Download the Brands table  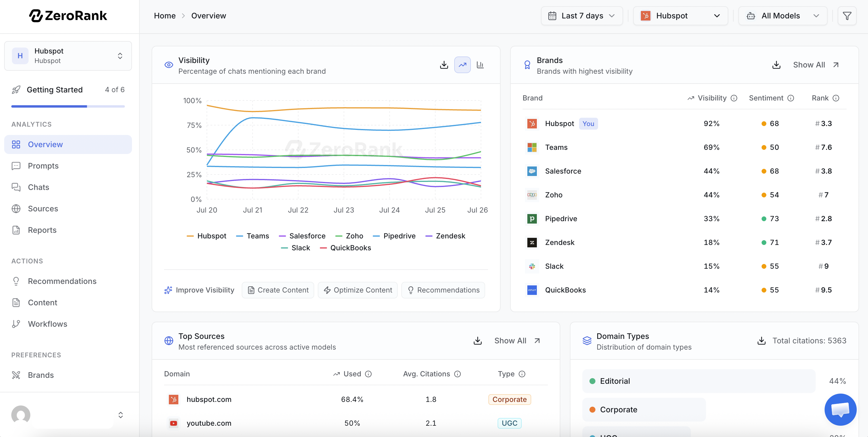[x=776, y=65]
